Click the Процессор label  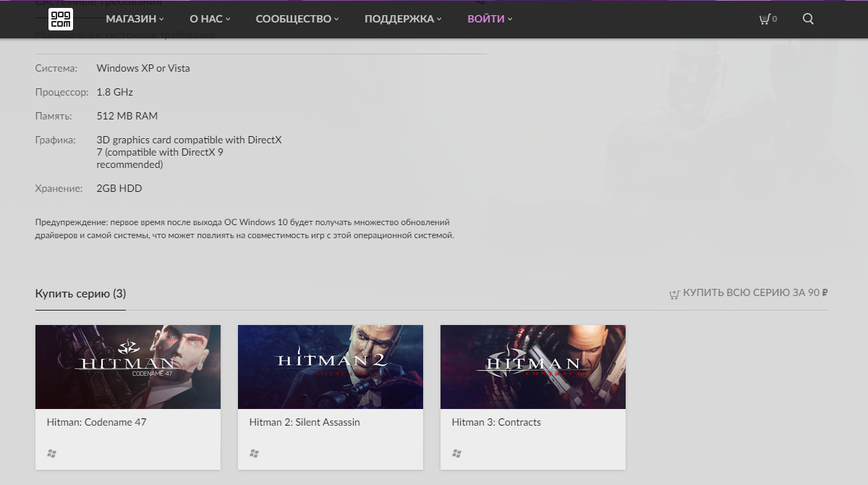[x=62, y=92]
